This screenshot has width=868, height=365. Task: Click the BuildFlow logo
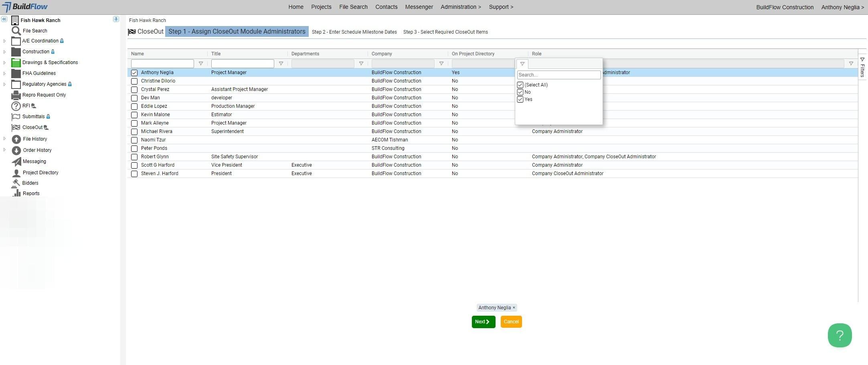(25, 7)
